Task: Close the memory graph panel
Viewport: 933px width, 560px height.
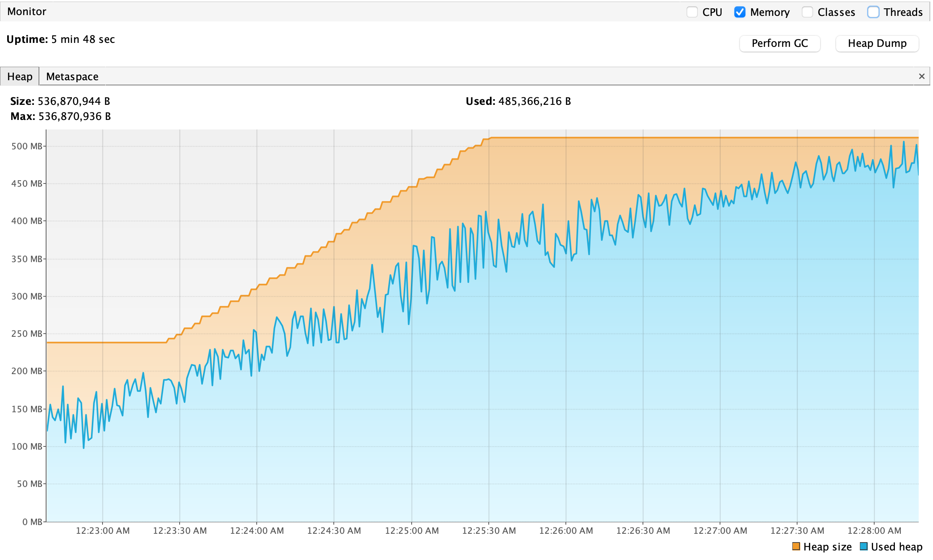Action: 921,76
